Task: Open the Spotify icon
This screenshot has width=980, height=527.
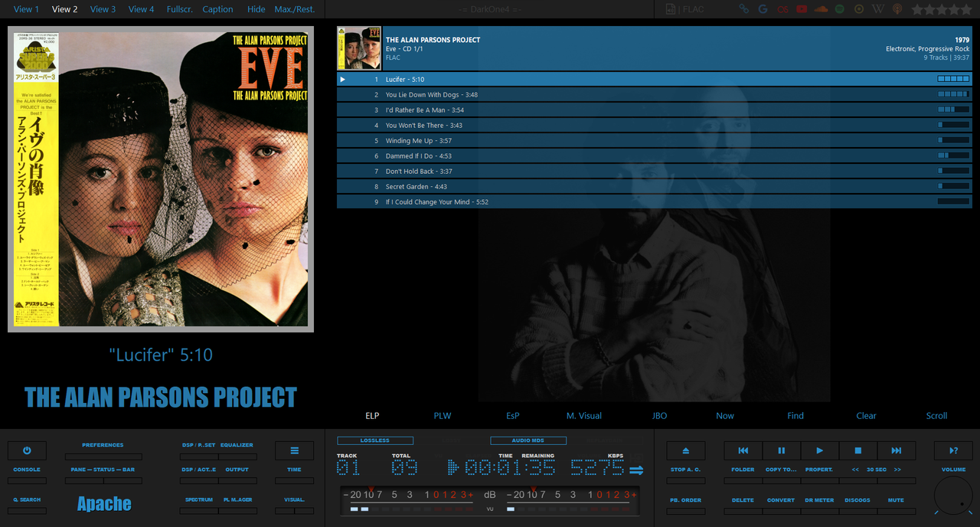Action: (x=840, y=9)
